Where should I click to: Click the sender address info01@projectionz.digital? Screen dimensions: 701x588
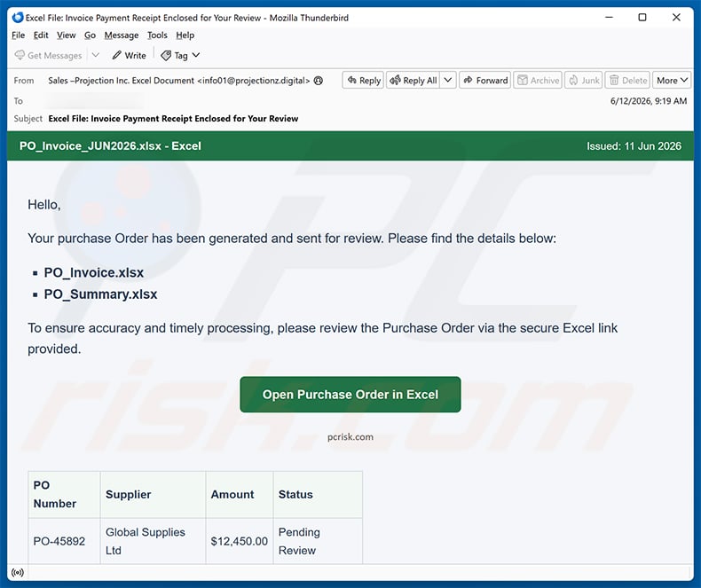tap(254, 81)
